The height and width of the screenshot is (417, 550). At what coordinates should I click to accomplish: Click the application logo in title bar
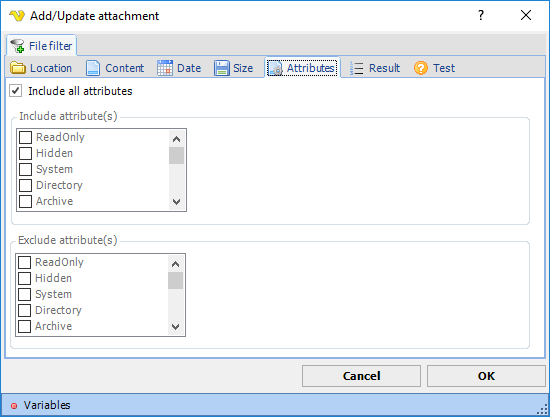tap(17, 16)
